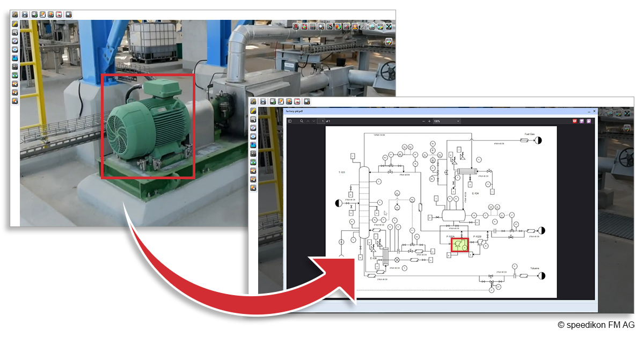This screenshot has height=337, width=644.
Task: Click the factory-pid.pdf window title bar
Action: click(440, 111)
